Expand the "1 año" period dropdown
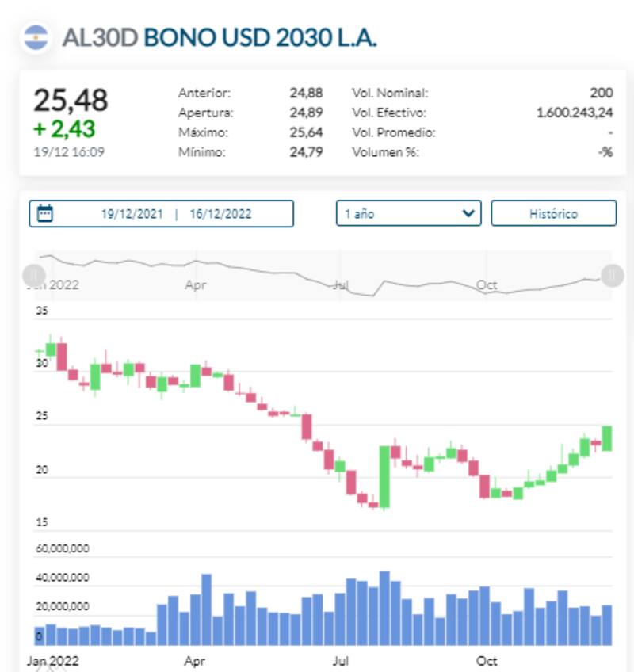634x672 pixels. click(408, 213)
